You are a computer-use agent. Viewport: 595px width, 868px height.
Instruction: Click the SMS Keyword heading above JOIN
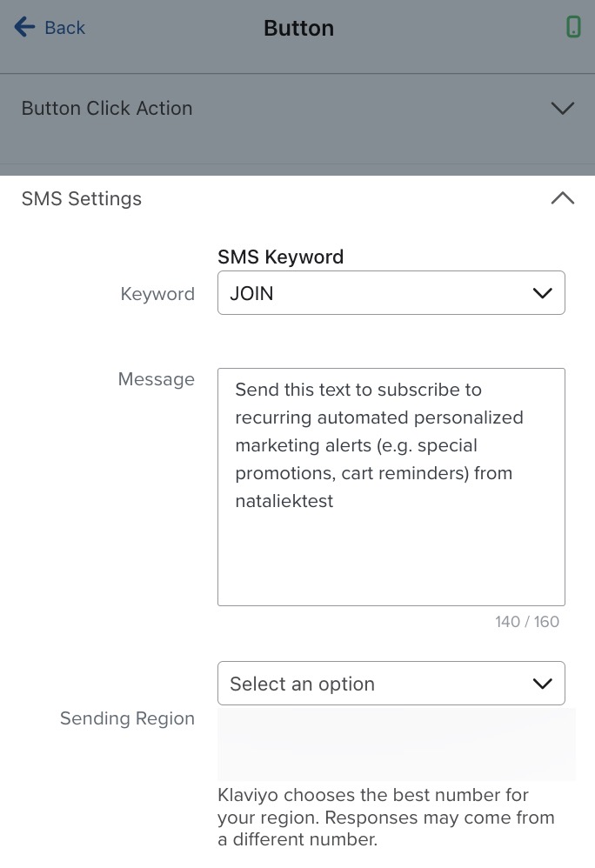point(280,257)
